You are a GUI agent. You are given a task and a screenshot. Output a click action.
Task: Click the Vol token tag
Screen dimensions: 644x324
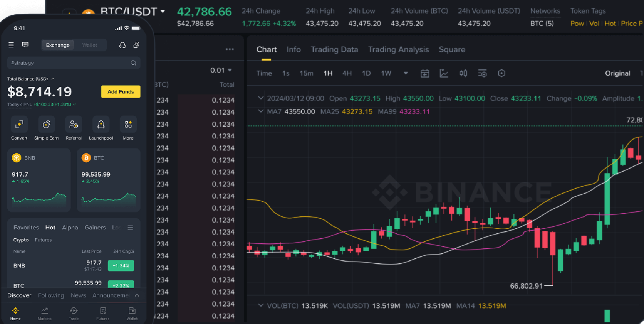(594, 24)
